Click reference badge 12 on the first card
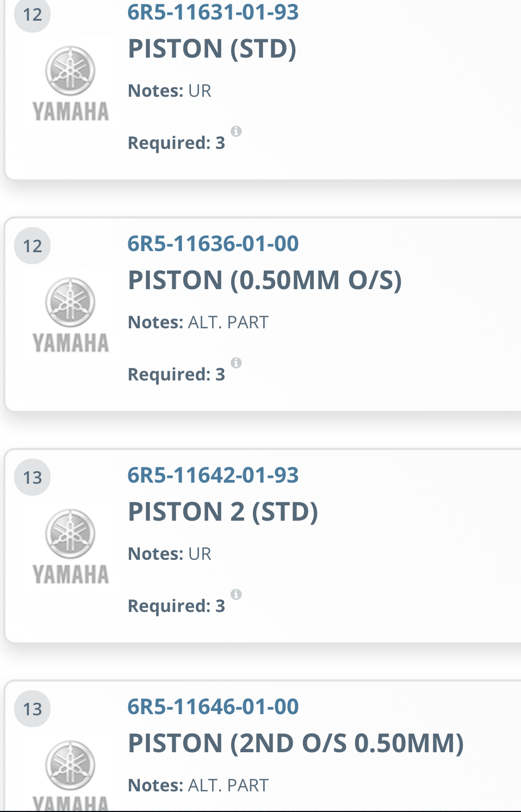Viewport: 521px width, 812px height. pos(32,15)
